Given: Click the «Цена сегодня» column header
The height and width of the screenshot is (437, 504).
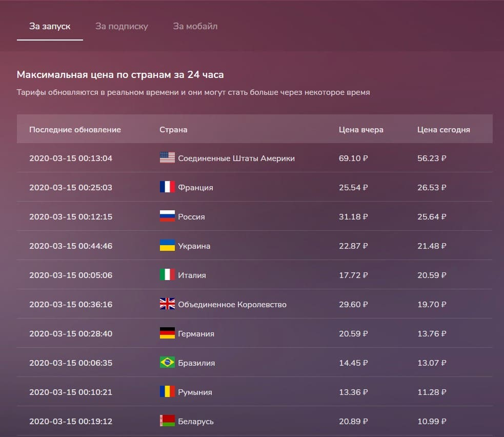Looking at the screenshot, I should point(443,130).
